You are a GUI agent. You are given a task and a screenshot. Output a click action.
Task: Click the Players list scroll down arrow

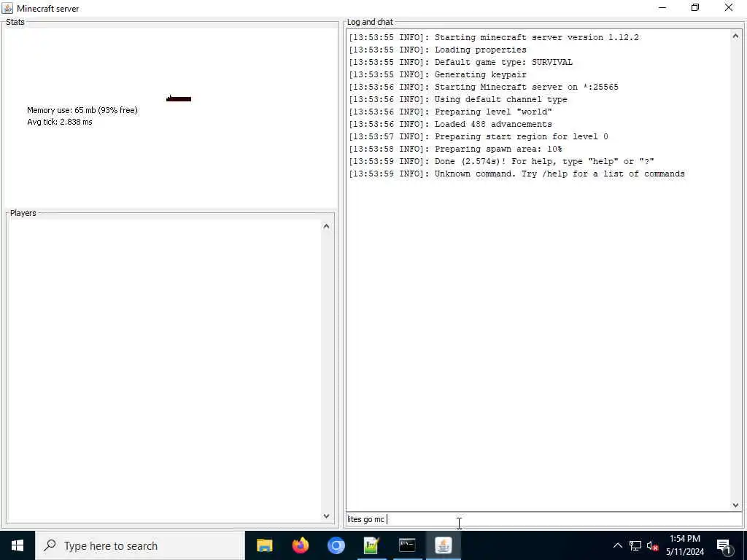[x=326, y=516]
